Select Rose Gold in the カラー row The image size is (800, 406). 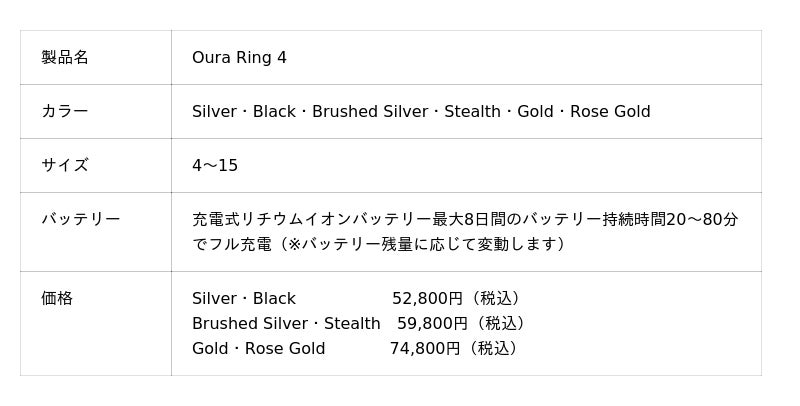610,112
